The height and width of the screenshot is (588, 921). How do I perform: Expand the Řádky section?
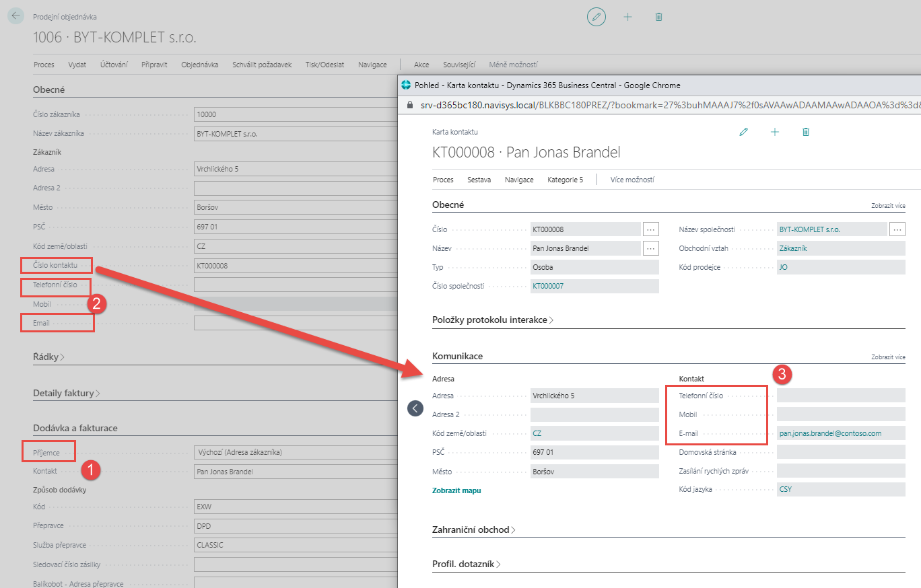[49, 357]
